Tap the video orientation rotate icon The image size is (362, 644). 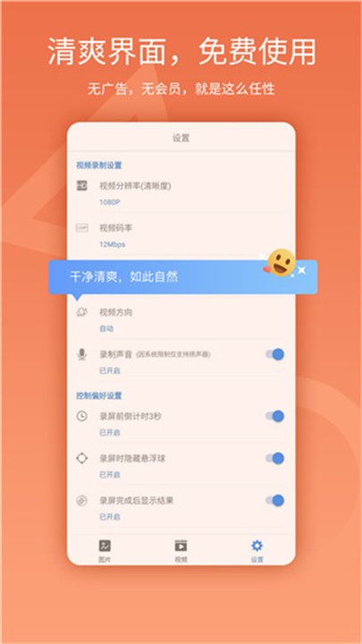click(x=81, y=312)
